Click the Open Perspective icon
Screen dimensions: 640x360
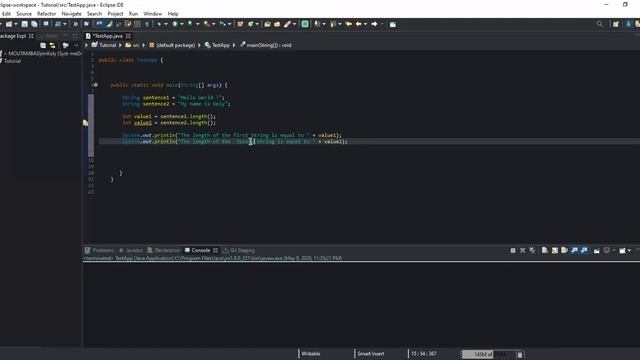coord(616,24)
